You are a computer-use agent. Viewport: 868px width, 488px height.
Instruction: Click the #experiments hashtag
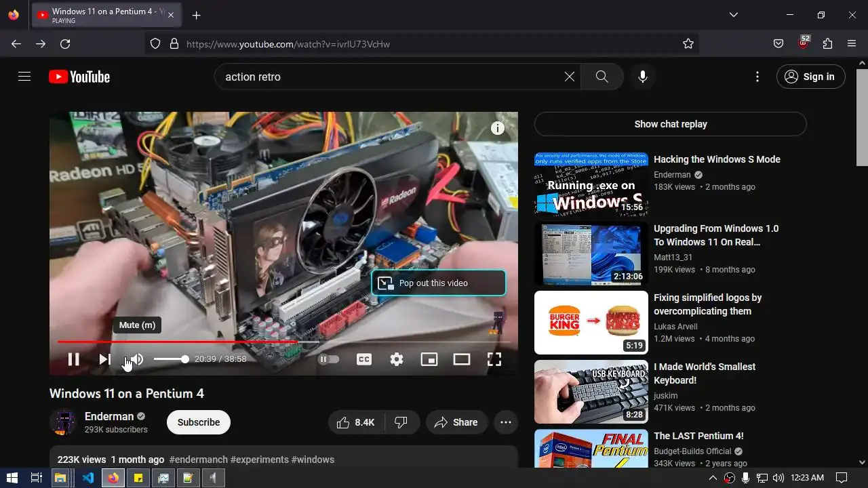click(260, 460)
